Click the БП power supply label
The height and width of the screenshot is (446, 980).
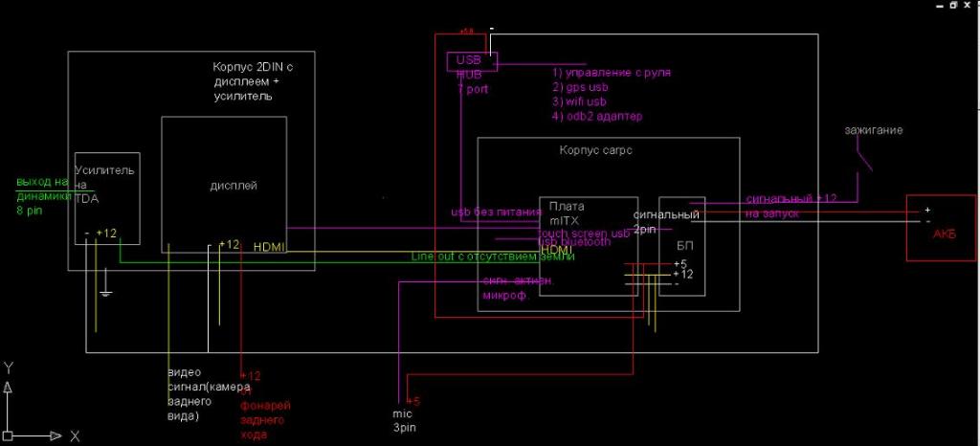pyautogui.click(x=681, y=244)
